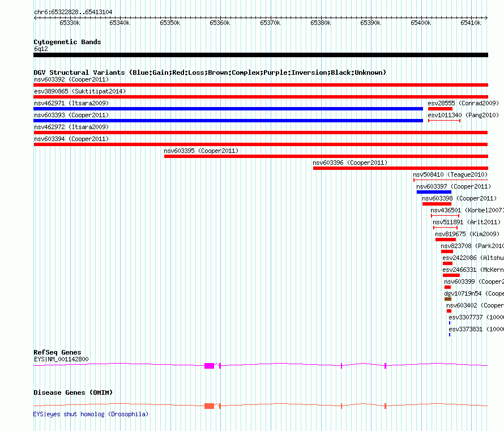This screenshot has height=431, width=504.
Task: Open variant nsv462972 (Itsara2009)
Action: (x=71, y=127)
